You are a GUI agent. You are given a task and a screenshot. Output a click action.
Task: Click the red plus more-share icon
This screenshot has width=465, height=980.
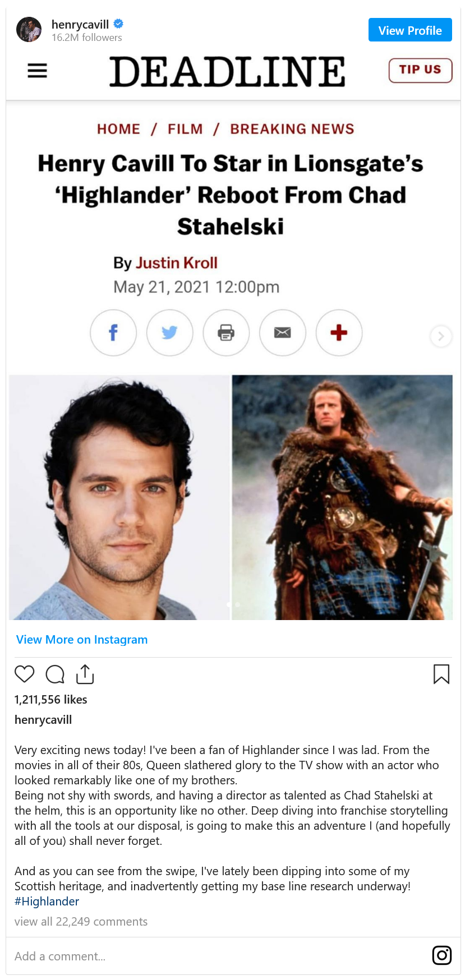click(x=339, y=332)
